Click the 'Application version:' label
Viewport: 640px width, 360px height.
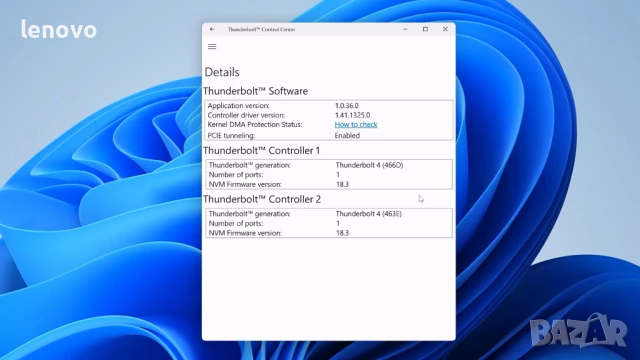[x=238, y=106]
